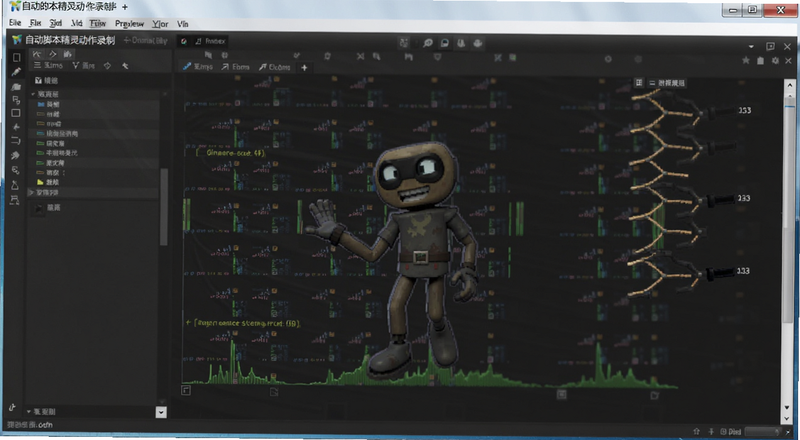Collapse the top tree group arrow
This screenshot has height=440, width=800.
[33, 94]
